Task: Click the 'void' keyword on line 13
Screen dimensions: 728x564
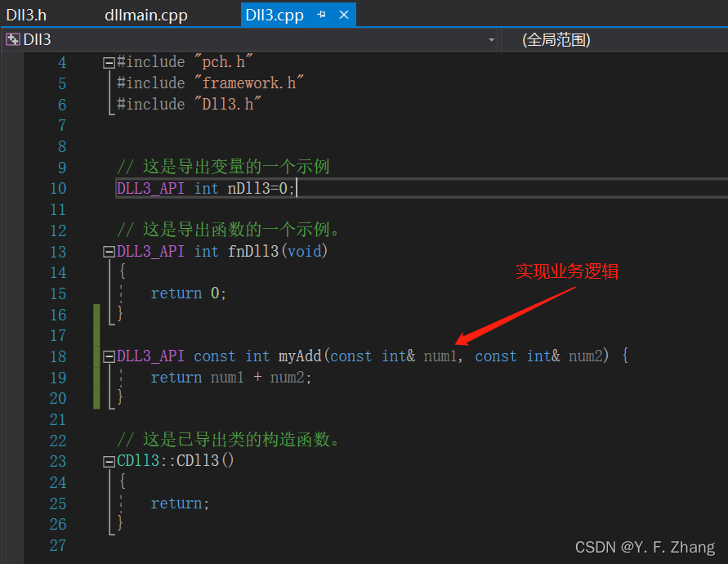Action: pos(305,251)
